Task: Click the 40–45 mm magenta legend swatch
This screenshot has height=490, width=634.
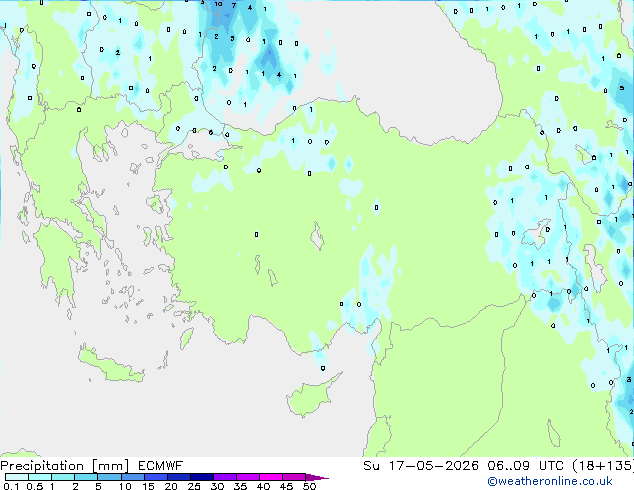Action: (271, 477)
